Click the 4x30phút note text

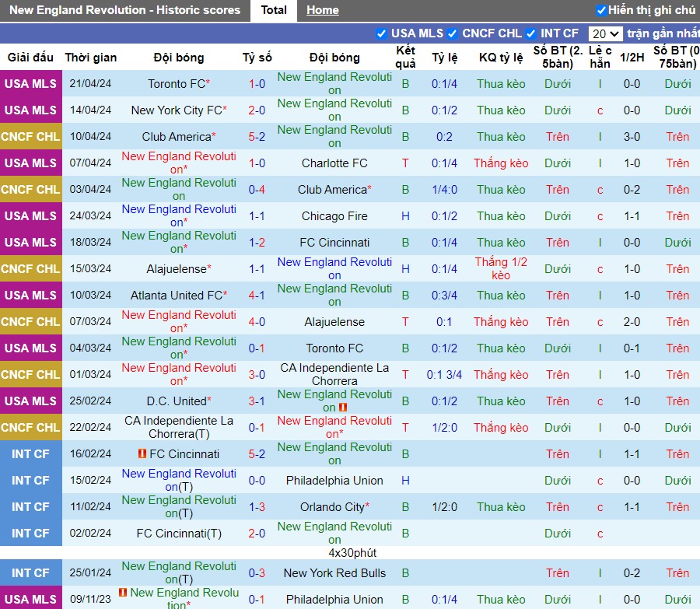pyautogui.click(x=352, y=553)
